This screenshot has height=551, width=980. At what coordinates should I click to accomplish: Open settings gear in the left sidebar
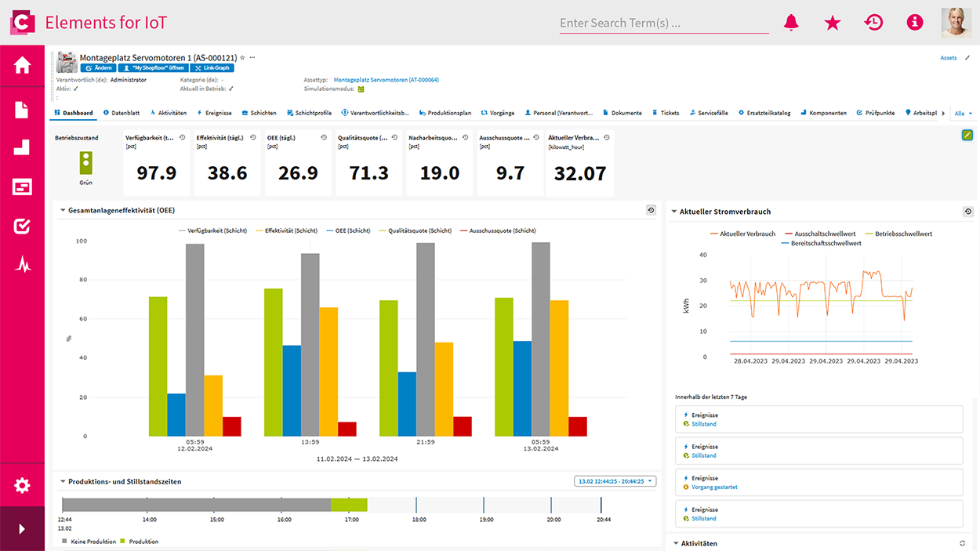(x=22, y=486)
